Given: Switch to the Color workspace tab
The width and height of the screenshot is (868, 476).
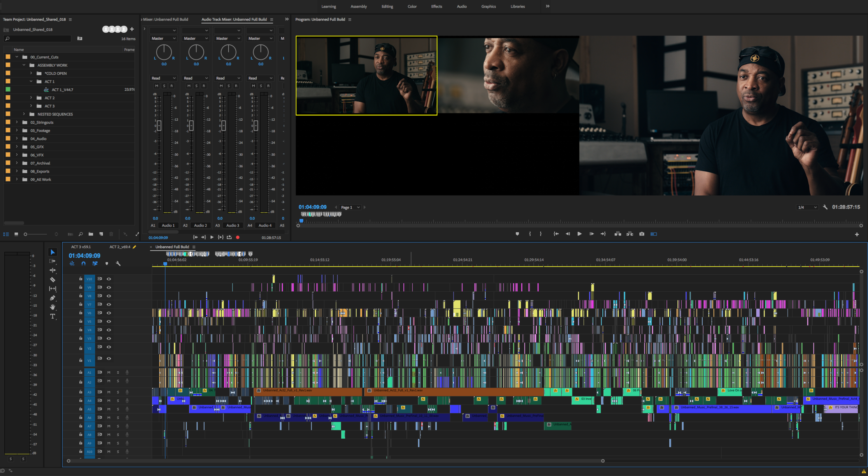Looking at the screenshot, I should [x=412, y=7].
